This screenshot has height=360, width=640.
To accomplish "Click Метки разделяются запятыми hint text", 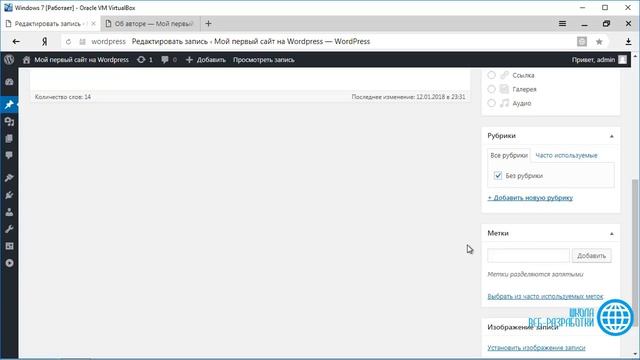I will [x=535, y=274].
